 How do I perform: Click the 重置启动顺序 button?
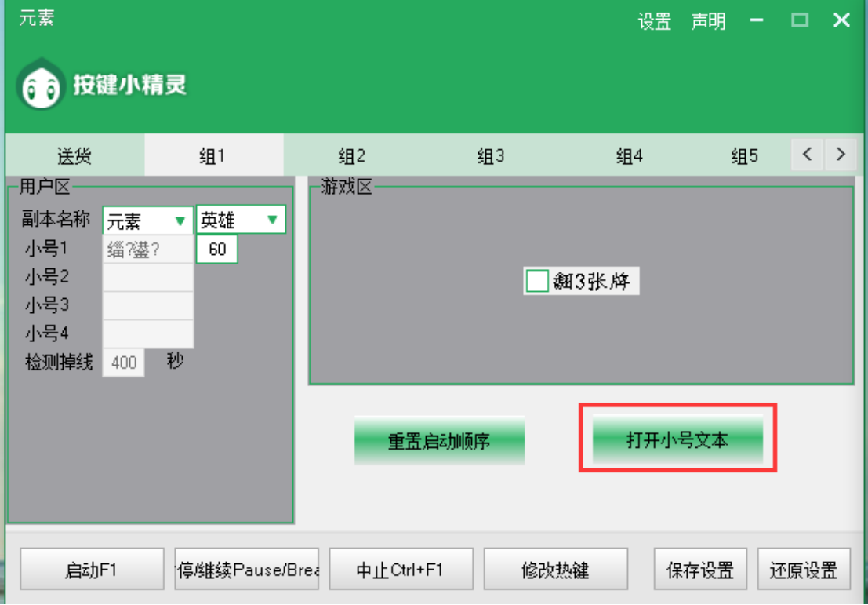tap(439, 441)
